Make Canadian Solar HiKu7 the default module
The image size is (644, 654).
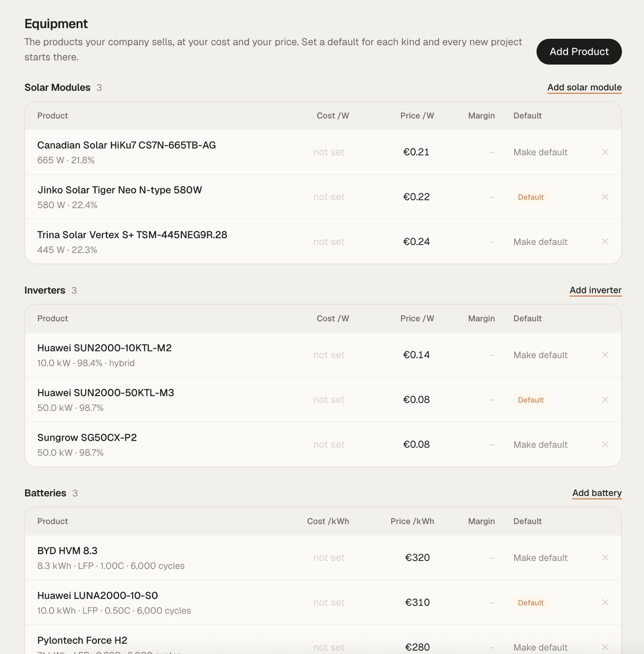pos(540,152)
